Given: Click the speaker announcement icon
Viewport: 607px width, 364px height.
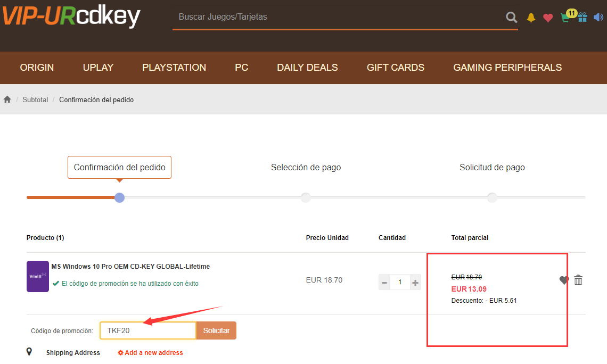Looking at the screenshot, I should tap(598, 17).
